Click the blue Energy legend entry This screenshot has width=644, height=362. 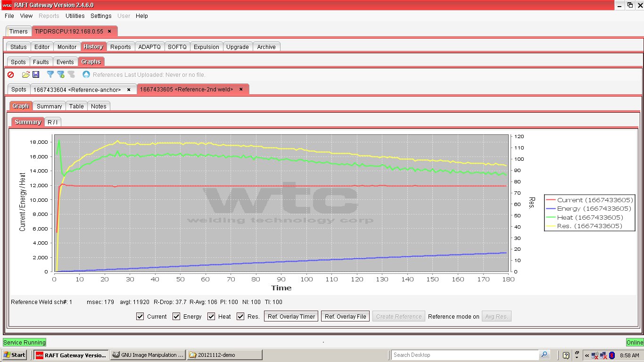[x=589, y=208]
